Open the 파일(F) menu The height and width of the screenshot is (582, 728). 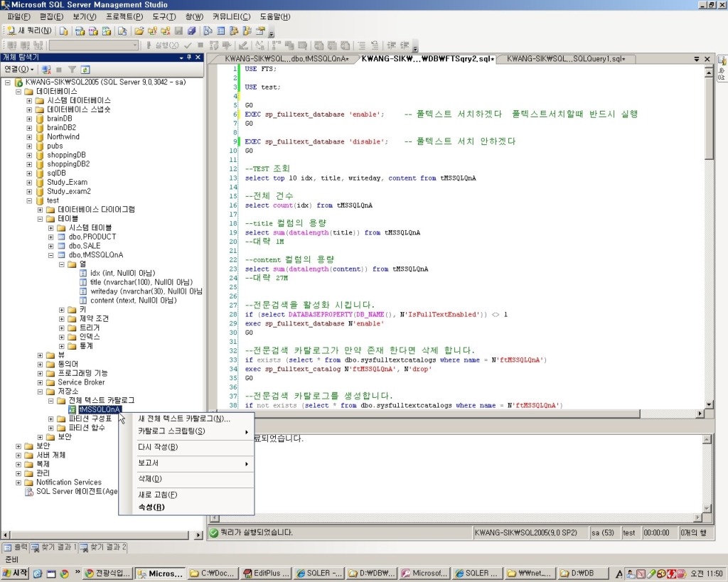tap(18, 17)
